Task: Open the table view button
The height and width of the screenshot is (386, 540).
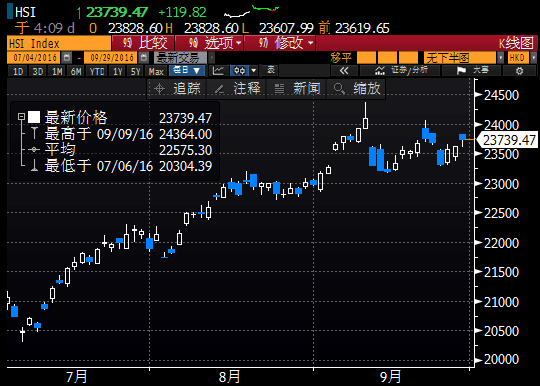Action: tap(271, 70)
